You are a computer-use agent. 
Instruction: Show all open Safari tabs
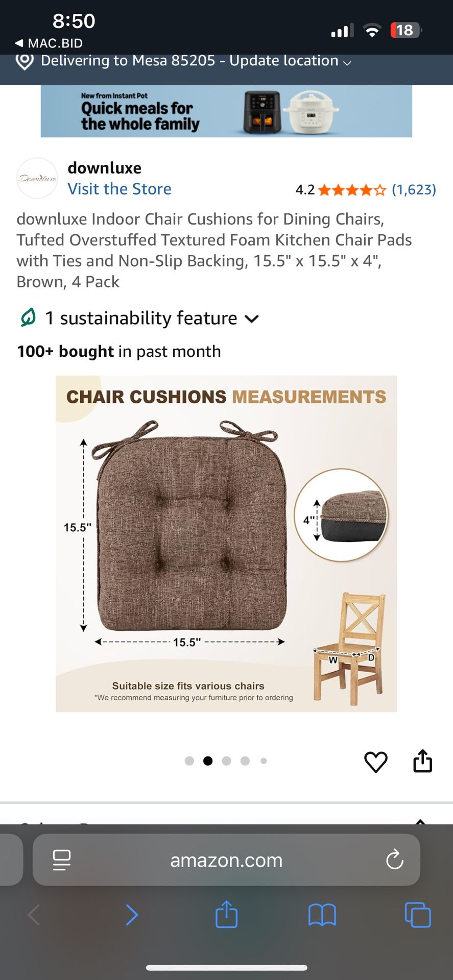point(417,915)
